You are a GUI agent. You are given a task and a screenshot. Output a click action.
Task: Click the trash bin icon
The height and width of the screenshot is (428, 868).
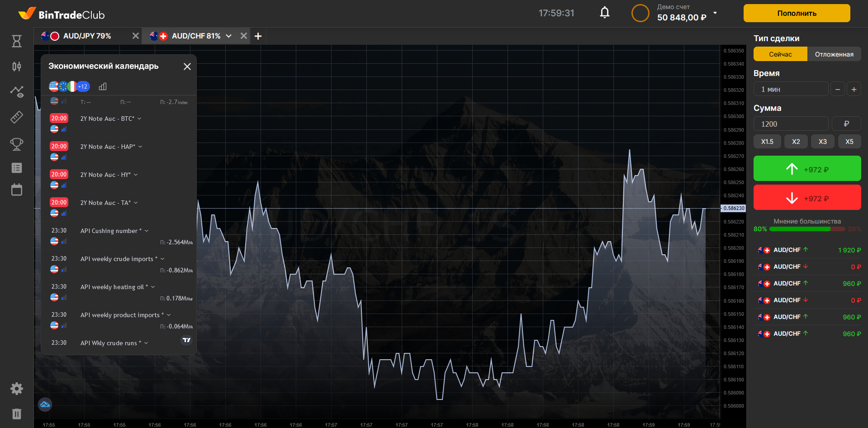click(x=17, y=414)
